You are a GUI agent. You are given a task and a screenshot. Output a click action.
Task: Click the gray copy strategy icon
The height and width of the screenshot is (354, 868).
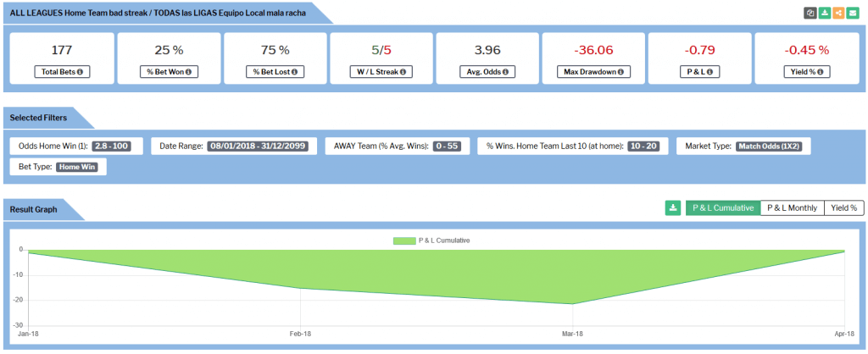pyautogui.click(x=810, y=13)
